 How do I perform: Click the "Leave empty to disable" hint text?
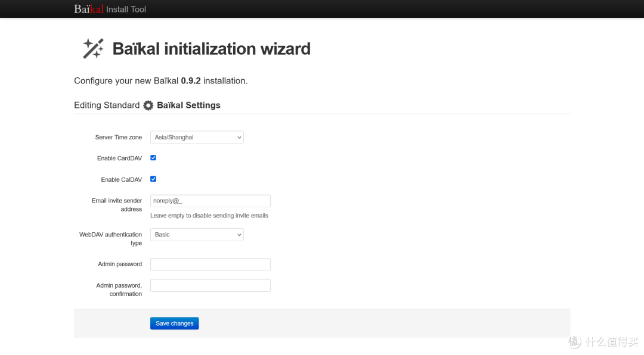(x=209, y=216)
